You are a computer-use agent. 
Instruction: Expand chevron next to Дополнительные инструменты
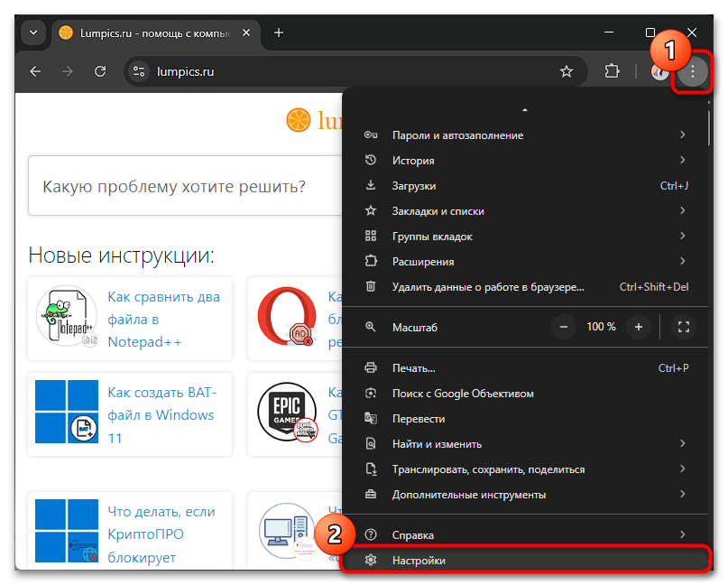tap(683, 494)
